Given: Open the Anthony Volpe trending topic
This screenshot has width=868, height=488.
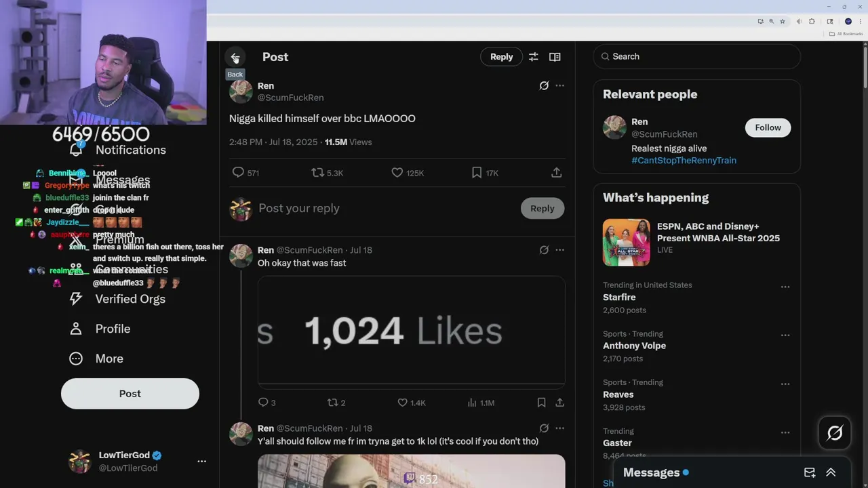Looking at the screenshot, I should [696, 346].
